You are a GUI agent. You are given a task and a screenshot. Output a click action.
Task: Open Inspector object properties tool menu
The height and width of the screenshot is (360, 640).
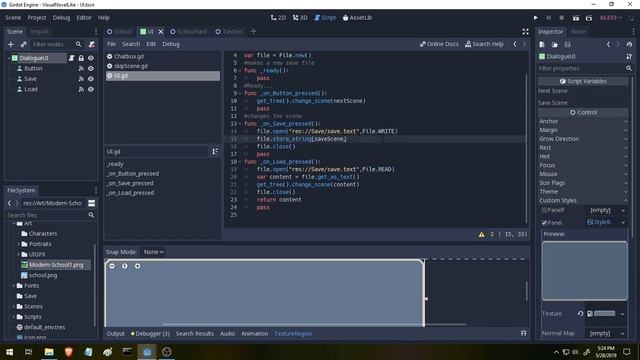(629, 56)
